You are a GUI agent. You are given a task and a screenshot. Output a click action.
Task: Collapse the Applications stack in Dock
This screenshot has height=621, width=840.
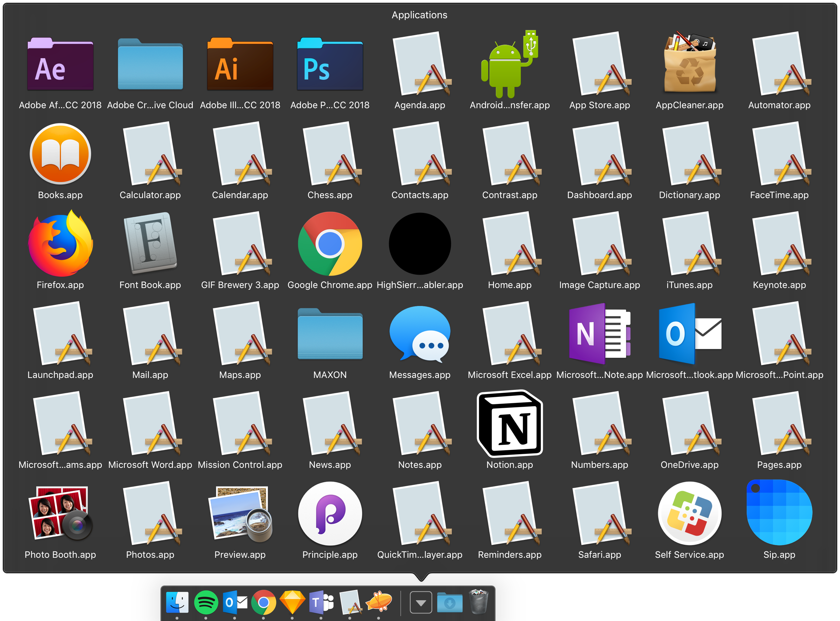click(421, 603)
